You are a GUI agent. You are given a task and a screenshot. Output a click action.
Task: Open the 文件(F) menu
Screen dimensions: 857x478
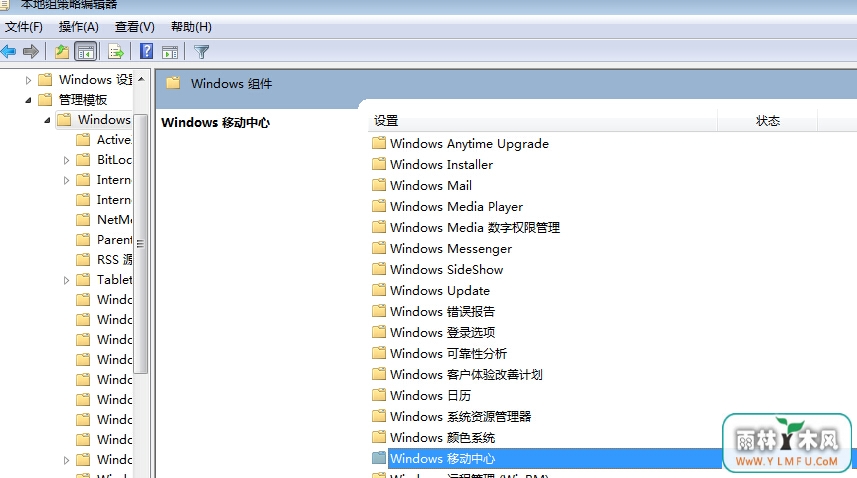(x=24, y=27)
